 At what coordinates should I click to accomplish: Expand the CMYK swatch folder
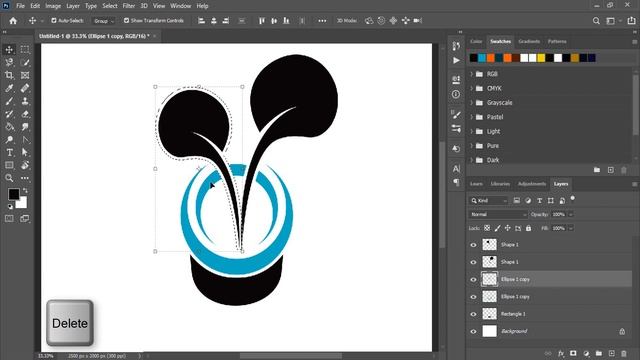[x=471, y=88]
